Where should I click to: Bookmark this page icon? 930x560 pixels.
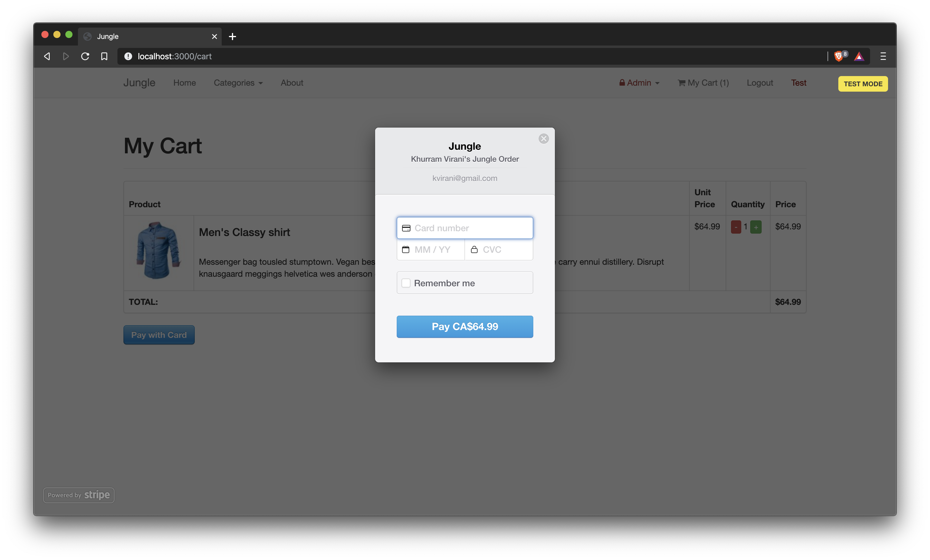pos(104,56)
